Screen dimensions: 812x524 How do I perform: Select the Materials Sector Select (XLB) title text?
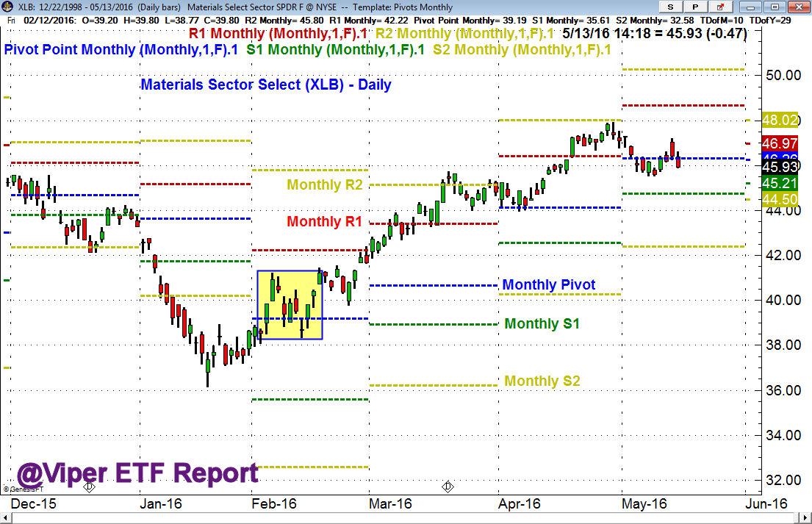pos(266,85)
